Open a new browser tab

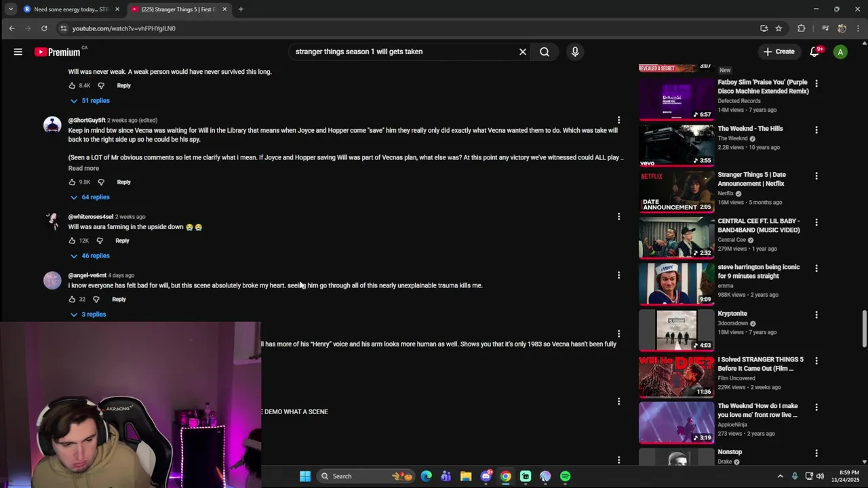pos(241,9)
